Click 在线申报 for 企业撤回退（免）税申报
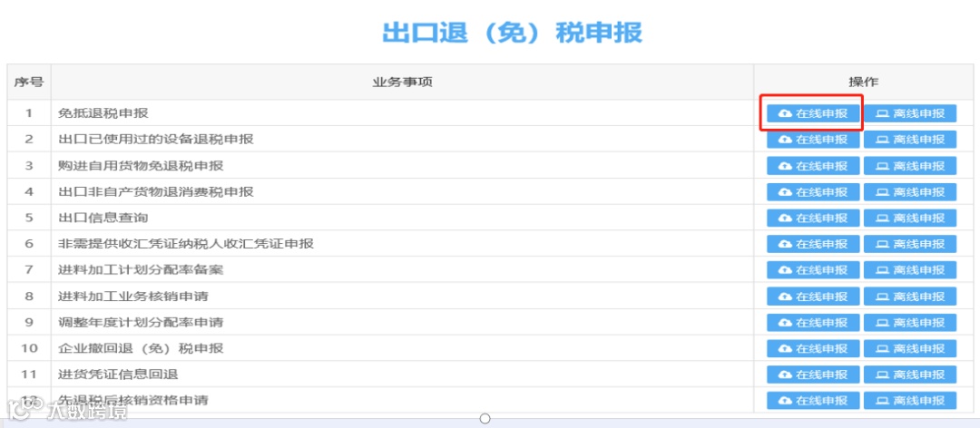Image resolution: width=980 pixels, height=428 pixels. [813, 348]
